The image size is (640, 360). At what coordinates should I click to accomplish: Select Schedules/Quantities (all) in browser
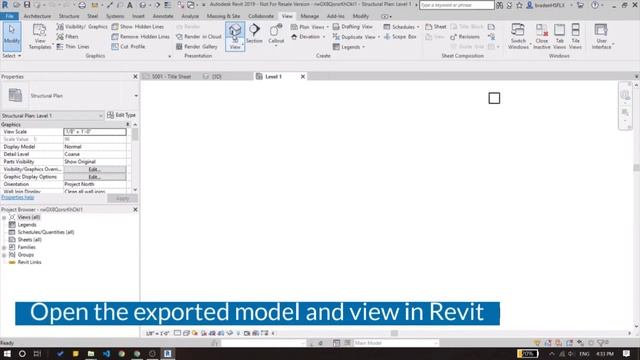(x=45, y=232)
